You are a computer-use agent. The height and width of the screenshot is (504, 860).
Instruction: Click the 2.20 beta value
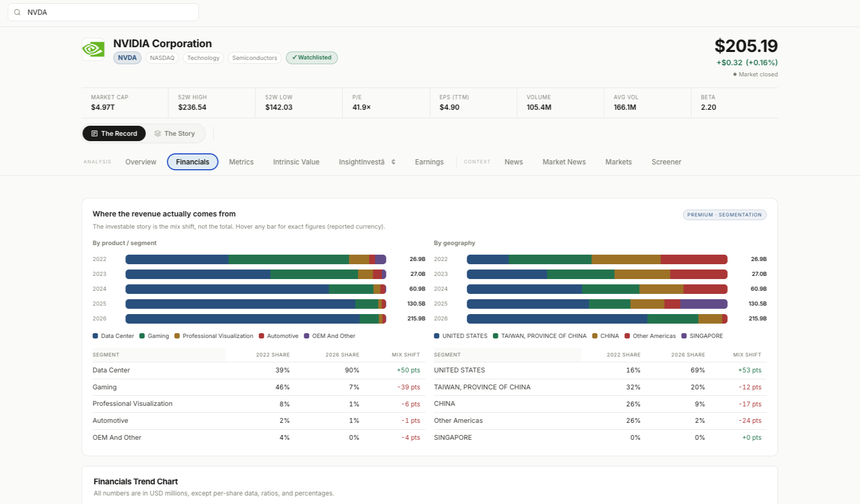point(709,107)
